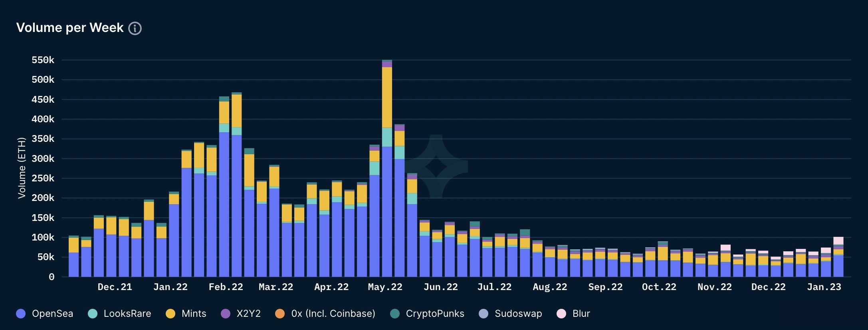The height and width of the screenshot is (330, 868).
Task: Click the 550k y-axis label
Action: tap(43, 60)
